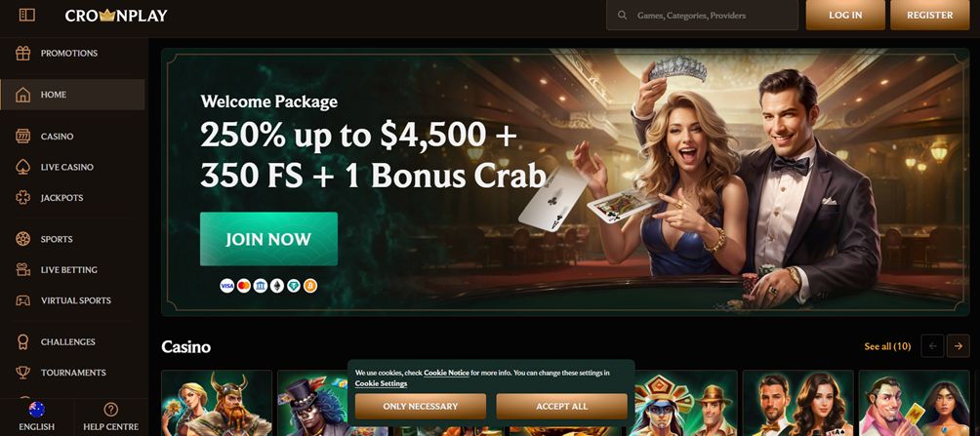Open Virtual Sports gamepad icon
The image size is (980, 436).
[x=23, y=300]
